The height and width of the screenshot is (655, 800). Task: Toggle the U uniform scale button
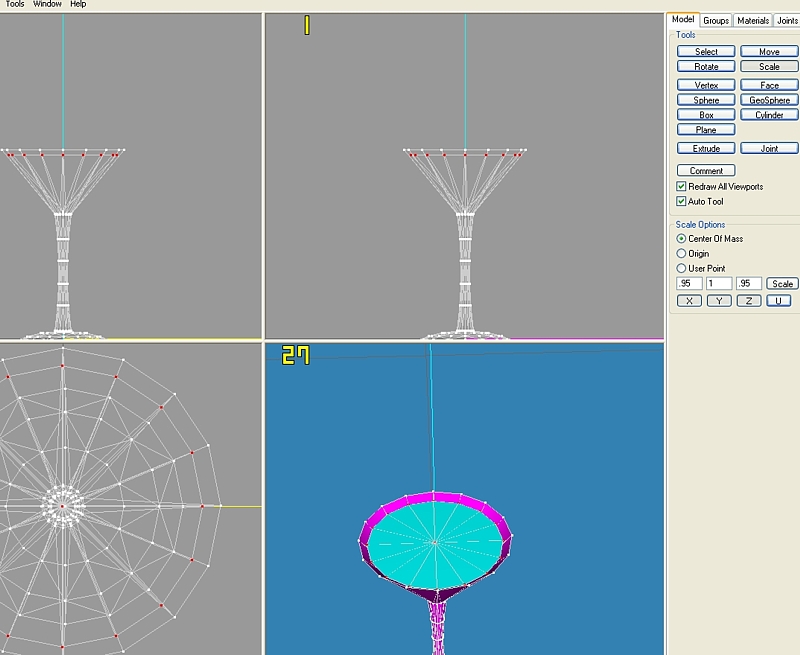(779, 301)
